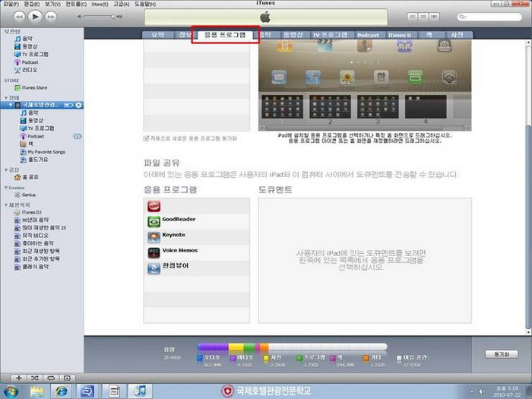Collapse the 재생목록 playlists section
The width and height of the screenshot is (532, 399).
[x=5, y=205]
